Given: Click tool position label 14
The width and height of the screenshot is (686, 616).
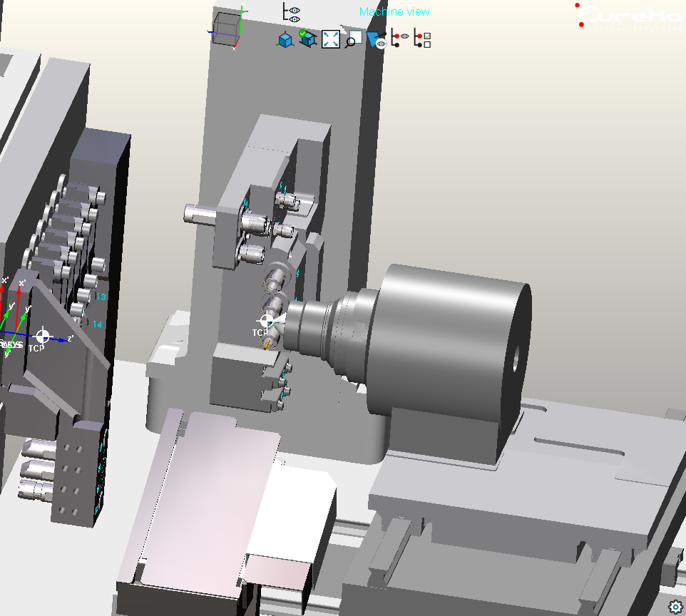Looking at the screenshot, I should click(97, 324).
